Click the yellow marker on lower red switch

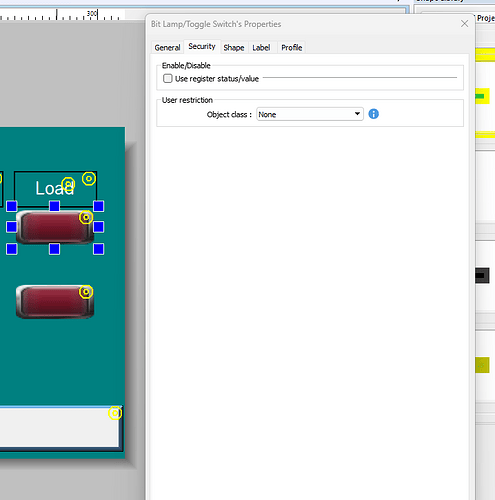tap(86, 292)
